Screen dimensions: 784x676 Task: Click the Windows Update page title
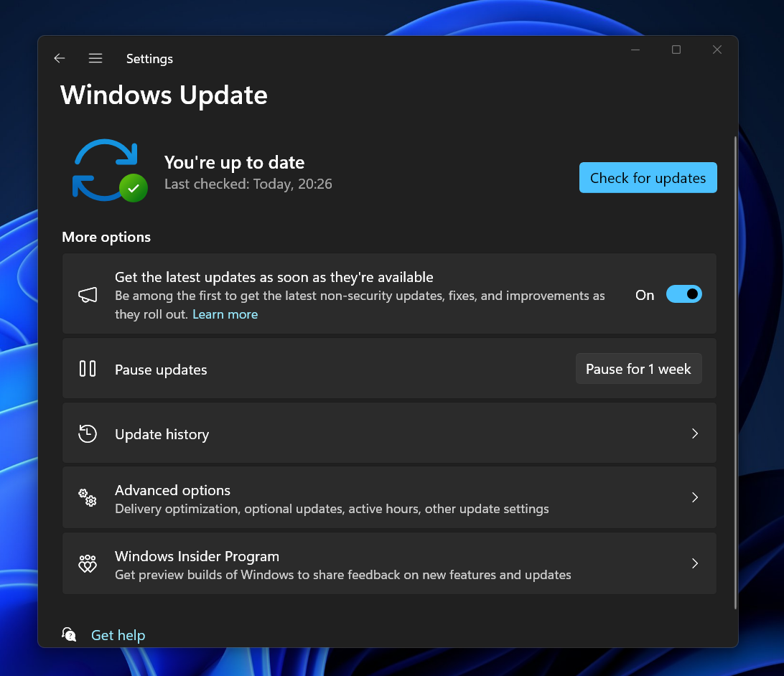(x=164, y=95)
